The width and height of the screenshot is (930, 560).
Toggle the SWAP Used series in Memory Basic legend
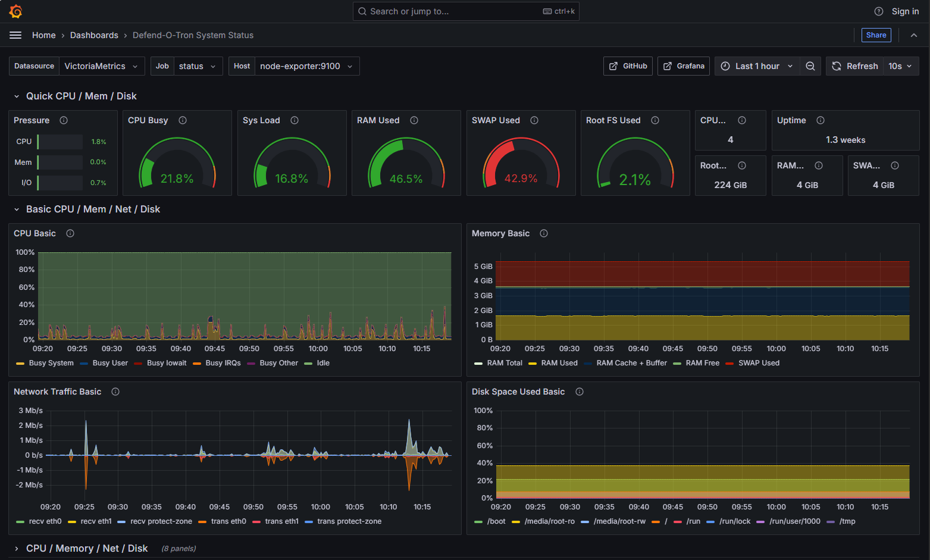tap(757, 362)
